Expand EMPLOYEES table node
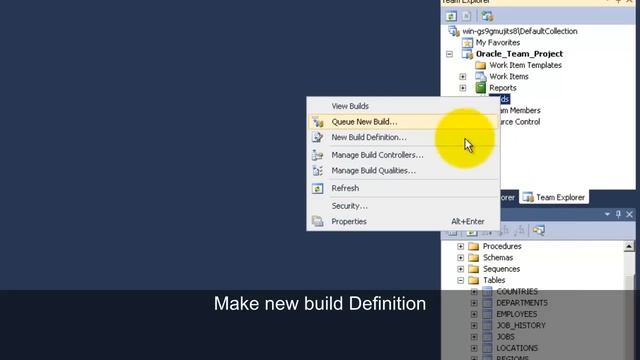640x360 pixels. pyautogui.click(x=473, y=314)
